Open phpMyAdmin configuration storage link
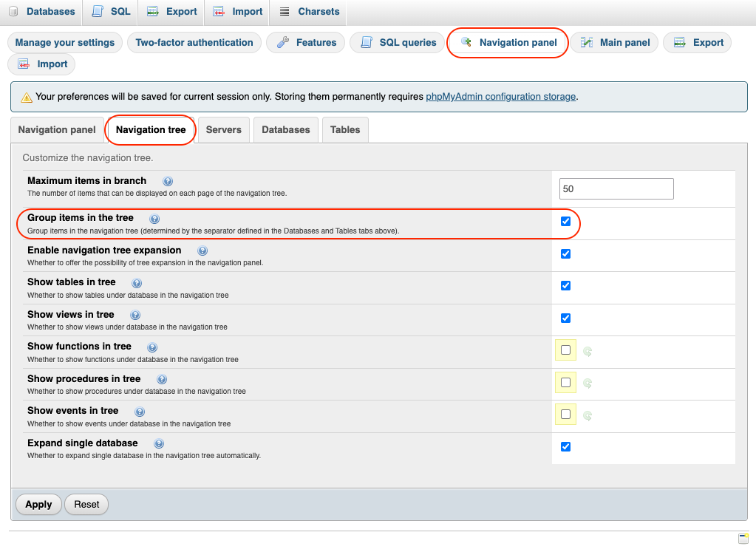 pyautogui.click(x=500, y=96)
